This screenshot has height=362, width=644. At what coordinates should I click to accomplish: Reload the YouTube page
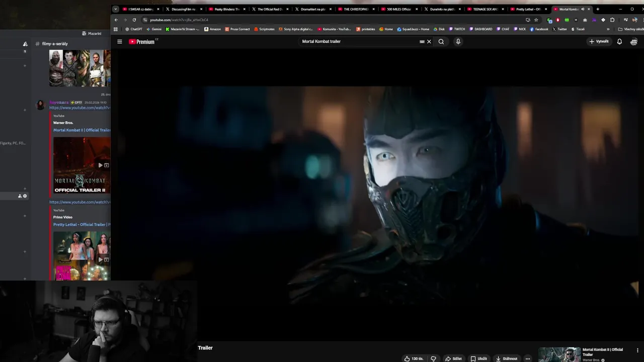click(x=134, y=20)
